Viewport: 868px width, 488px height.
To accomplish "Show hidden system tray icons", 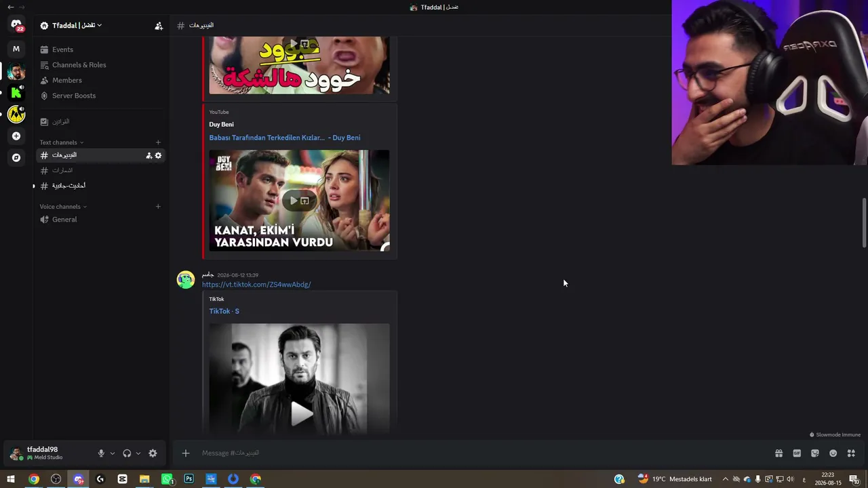I will [725, 479].
